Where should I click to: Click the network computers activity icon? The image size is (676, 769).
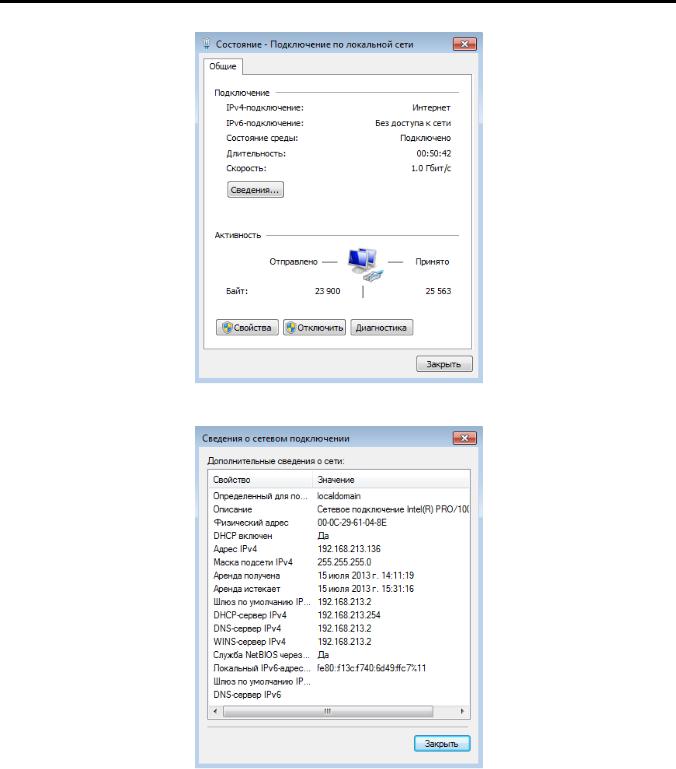(x=364, y=265)
